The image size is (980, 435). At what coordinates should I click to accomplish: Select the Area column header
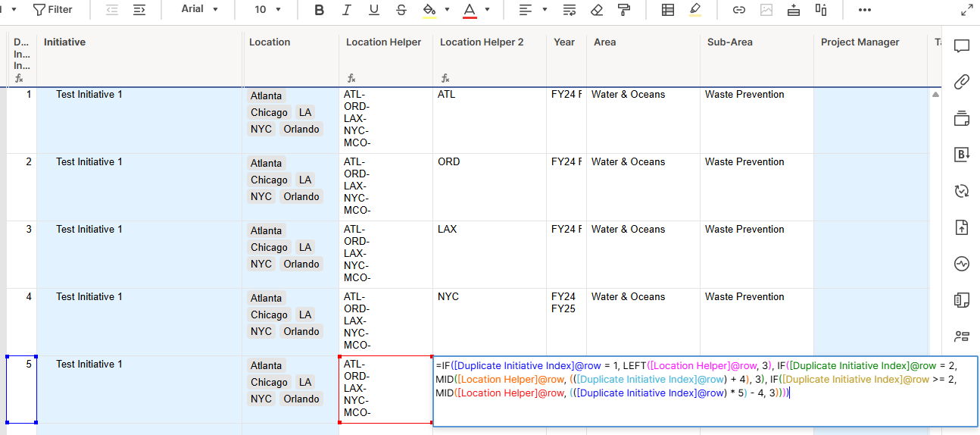644,59
